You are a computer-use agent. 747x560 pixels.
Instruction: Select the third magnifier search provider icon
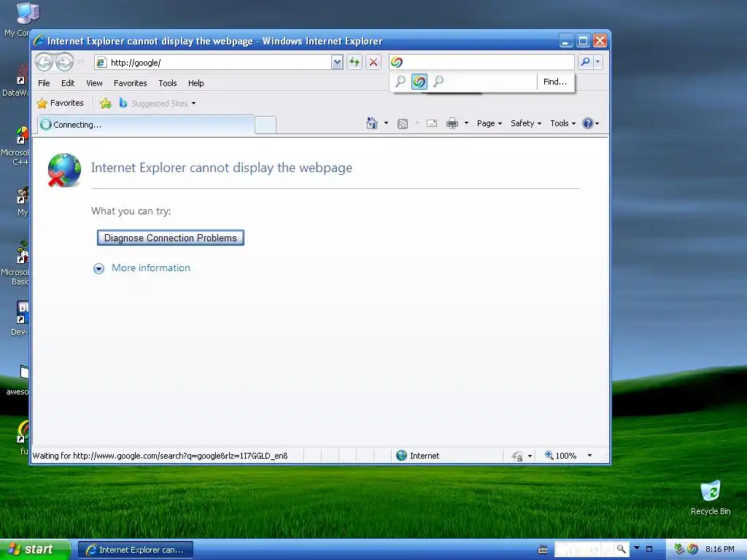[x=438, y=82]
